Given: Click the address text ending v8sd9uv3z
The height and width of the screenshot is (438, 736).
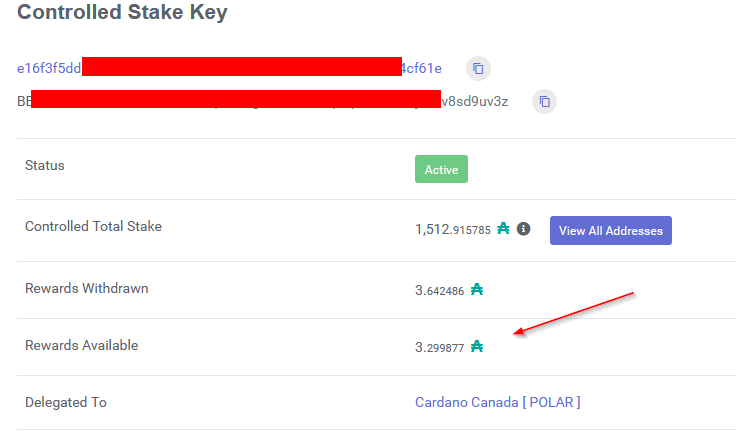Looking at the screenshot, I should click(475, 101).
